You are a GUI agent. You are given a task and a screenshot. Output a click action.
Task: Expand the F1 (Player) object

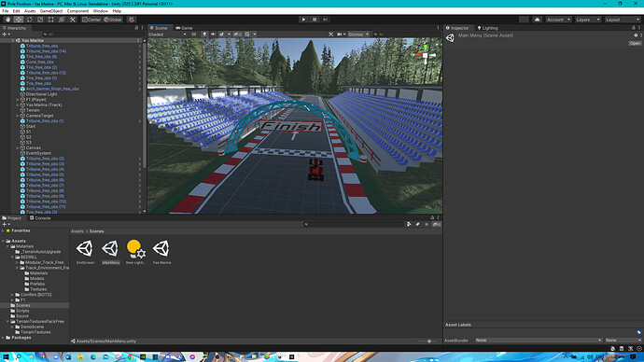tap(17, 100)
